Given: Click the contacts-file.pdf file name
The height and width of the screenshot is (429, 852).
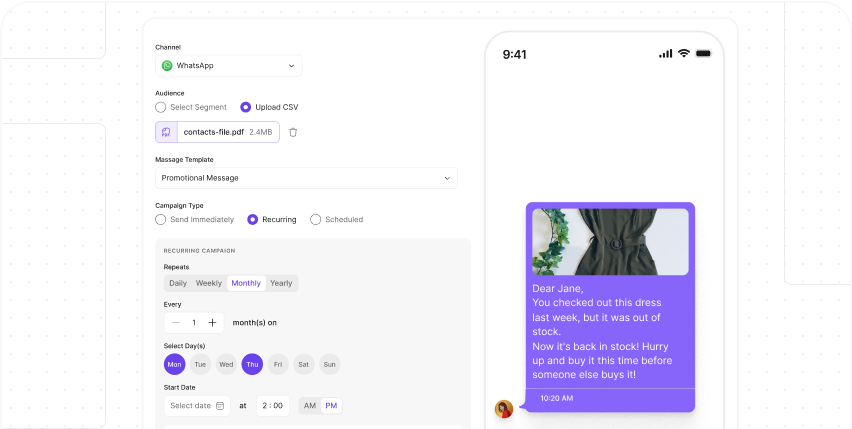Looking at the screenshot, I should (x=214, y=132).
